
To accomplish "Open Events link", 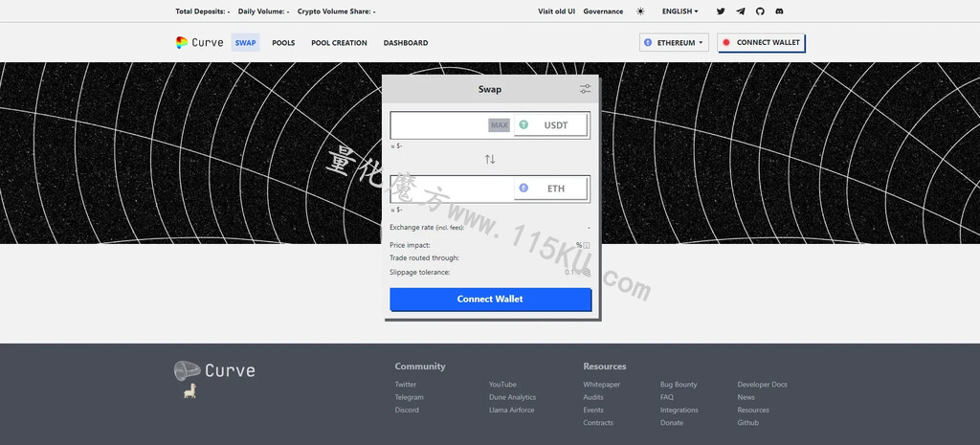I will pos(593,410).
